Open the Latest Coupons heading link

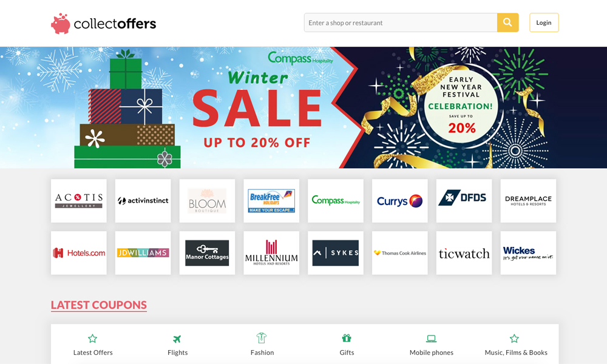(99, 305)
